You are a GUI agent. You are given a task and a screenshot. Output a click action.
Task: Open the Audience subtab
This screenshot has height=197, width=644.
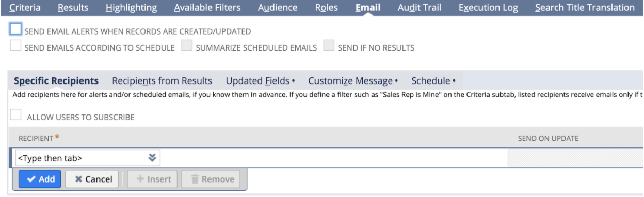click(277, 7)
